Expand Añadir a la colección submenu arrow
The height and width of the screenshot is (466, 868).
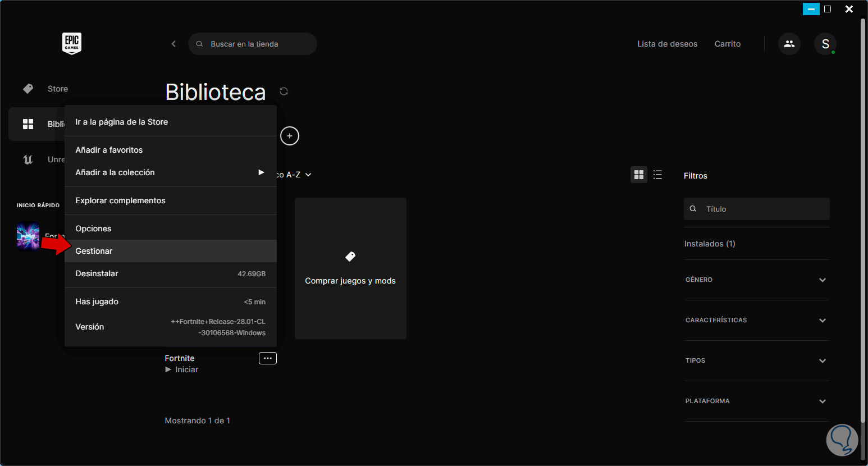261,172
